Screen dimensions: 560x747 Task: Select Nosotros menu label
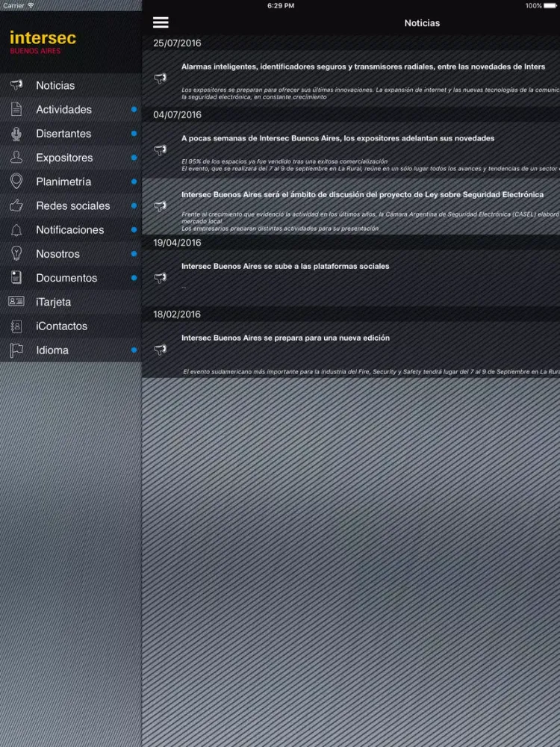57,254
